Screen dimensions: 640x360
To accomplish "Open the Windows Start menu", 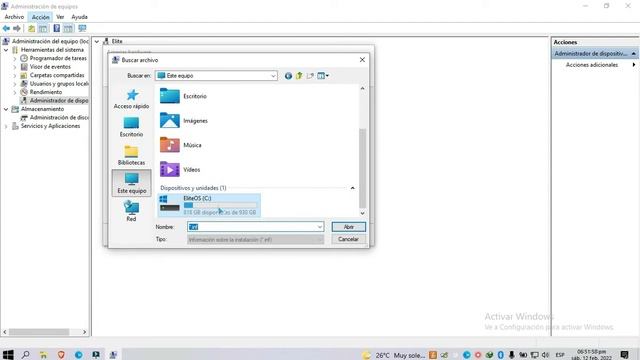I will pyautogui.click(x=8, y=355).
